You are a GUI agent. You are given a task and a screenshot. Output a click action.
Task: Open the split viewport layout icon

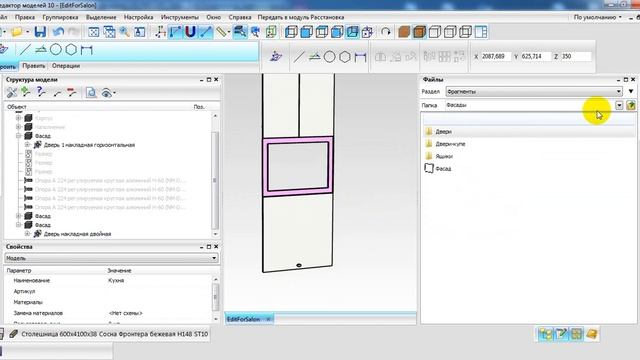pyautogui.click(x=481, y=32)
